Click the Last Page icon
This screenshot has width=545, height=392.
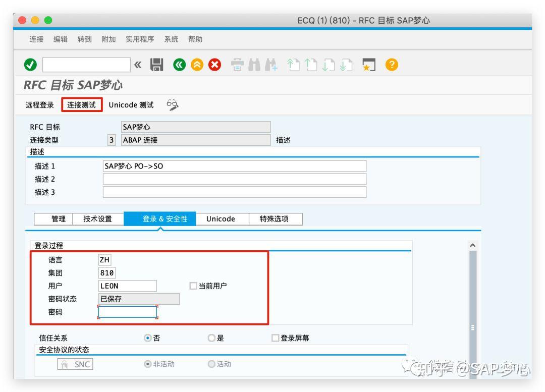(346, 65)
